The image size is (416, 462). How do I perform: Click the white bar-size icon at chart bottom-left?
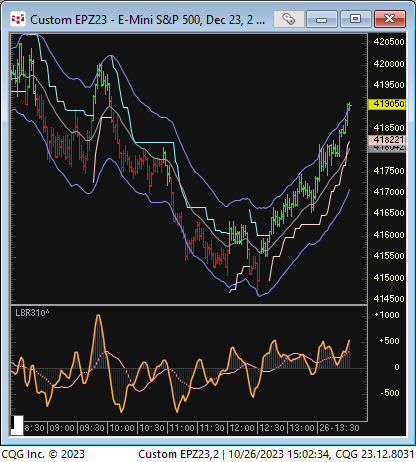tap(17, 425)
